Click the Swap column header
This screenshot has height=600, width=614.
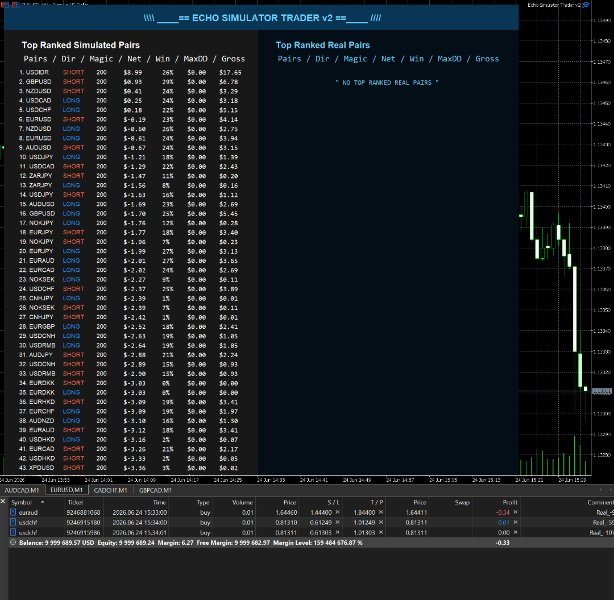coord(462,502)
